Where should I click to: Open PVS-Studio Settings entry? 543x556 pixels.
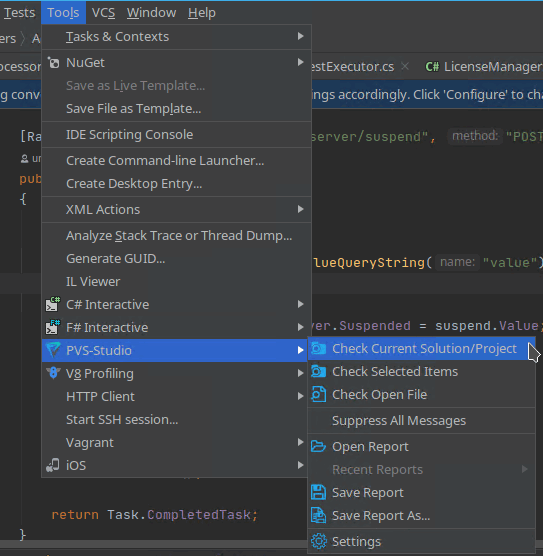pyautogui.click(x=421, y=541)
